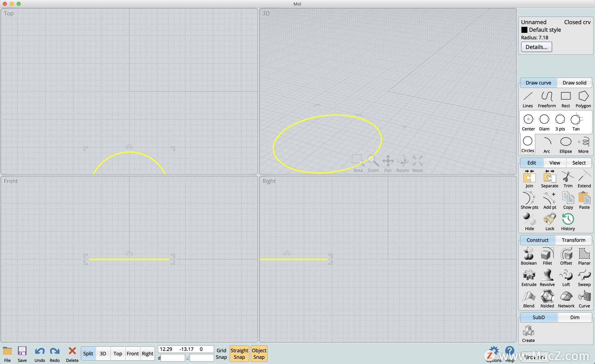The image size is (595, 364).
Task: Click the Details... button
Action: click(x=536, y=47)
